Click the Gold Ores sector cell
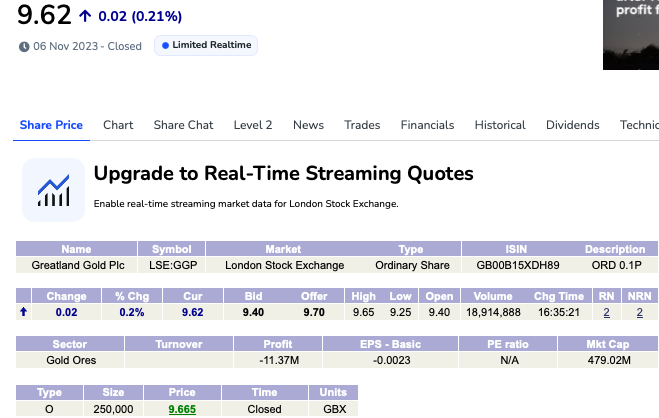Image resolution: width=659 pixels, height=418 pixels. (71, 360)
